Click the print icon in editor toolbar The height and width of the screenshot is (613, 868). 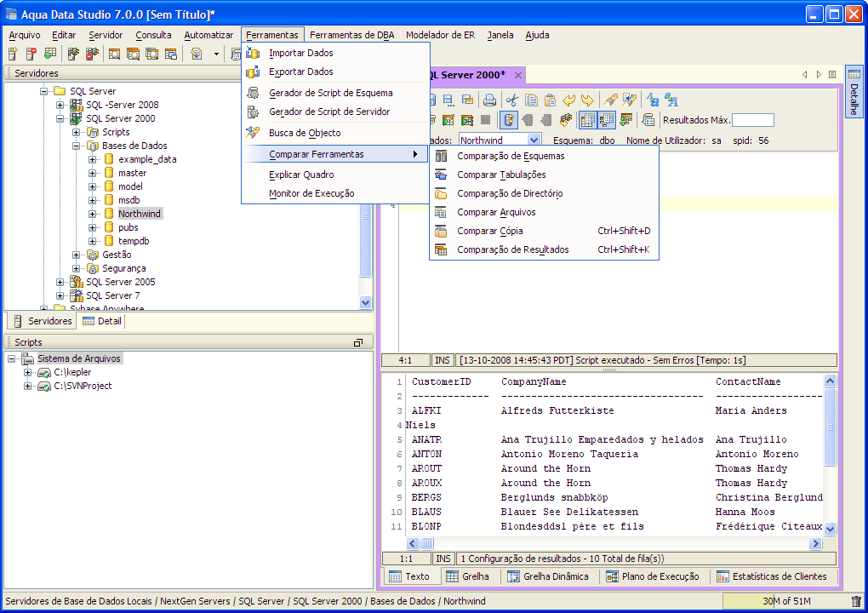tap(489, 100)
